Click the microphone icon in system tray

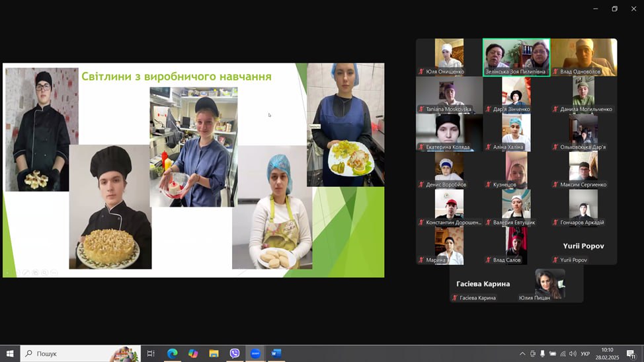tap(543, 353)
